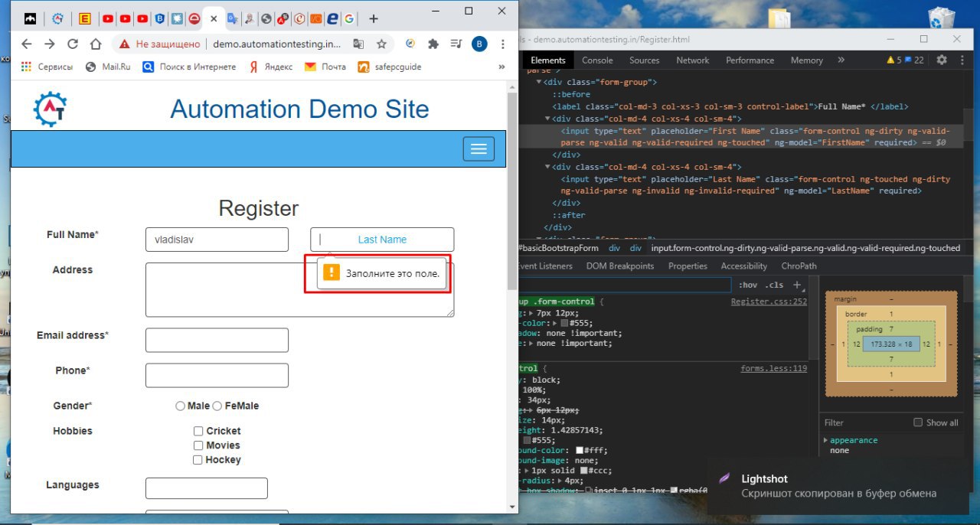Screen dimensions: 980x525
Task: Open the hamburger navigation menu on the site
Action: [479, 148]
